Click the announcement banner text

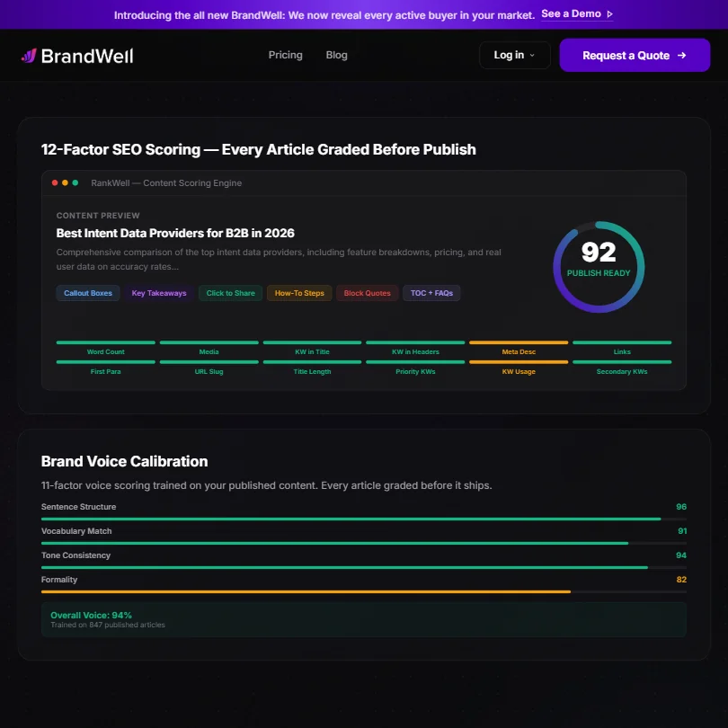324,15
